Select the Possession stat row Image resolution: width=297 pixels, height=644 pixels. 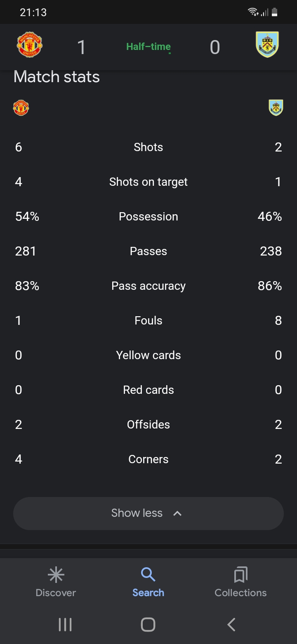coord(148,216)
